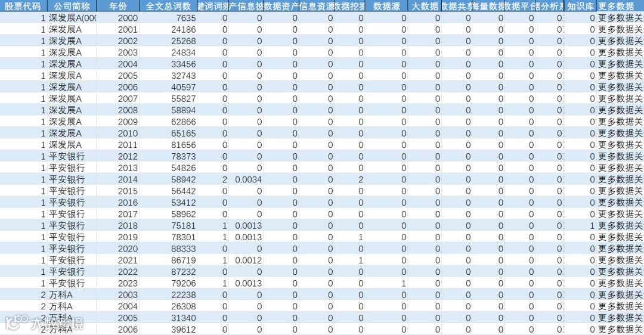Viewport: 644px width, 335px height.
Task: Select the cell reading 深发展A(000
Action: 72,18
